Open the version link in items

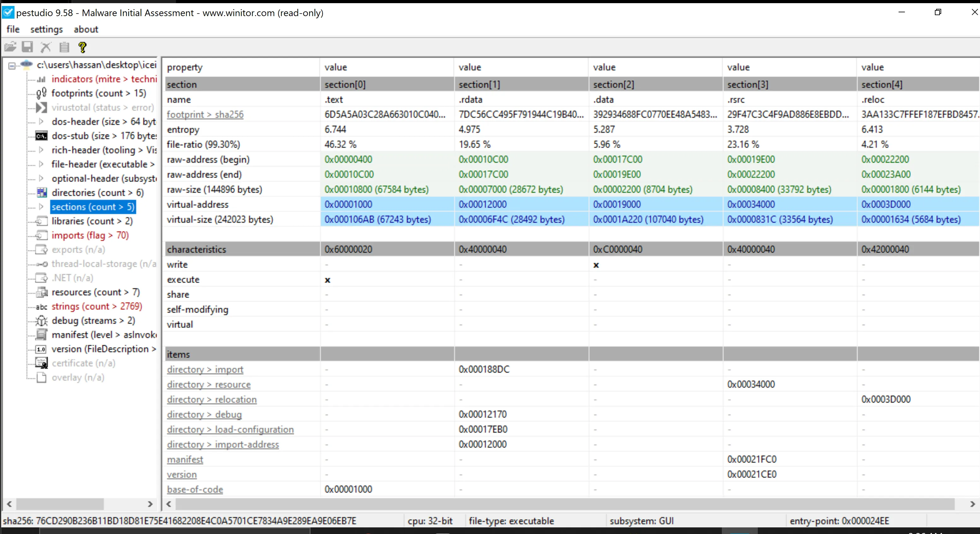(182, 474)
